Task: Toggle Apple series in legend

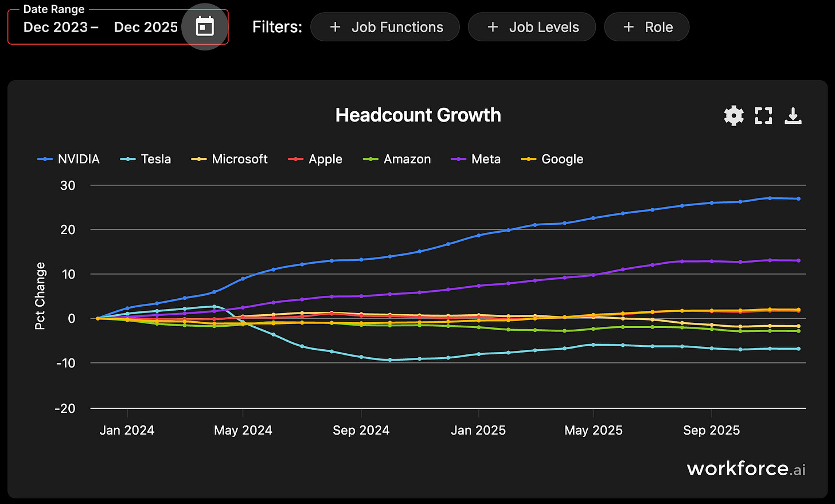Action: tap(315, 159)
